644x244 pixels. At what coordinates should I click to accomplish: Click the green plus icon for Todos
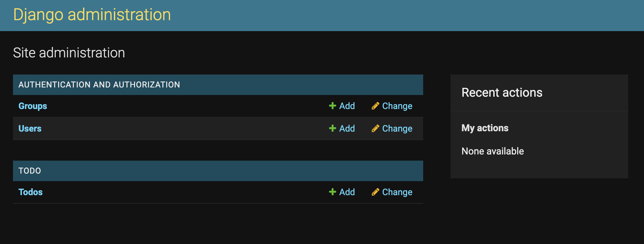(332, 192)
